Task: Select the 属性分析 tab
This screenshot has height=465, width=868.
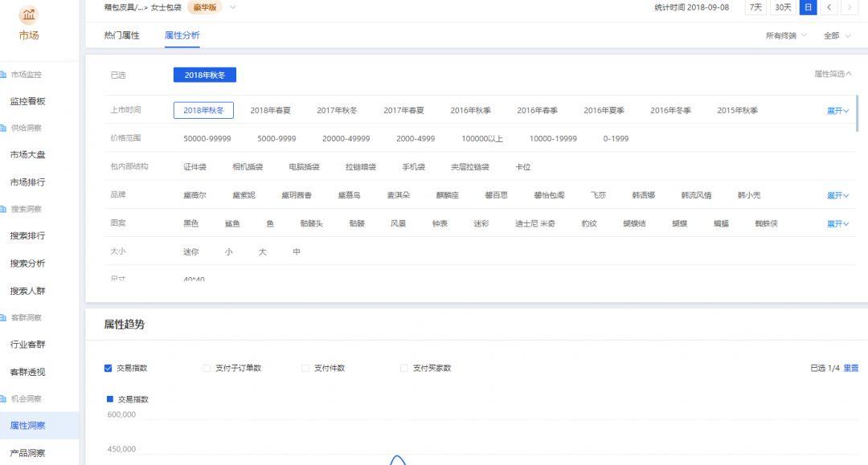Action: [x=182, y=35]
